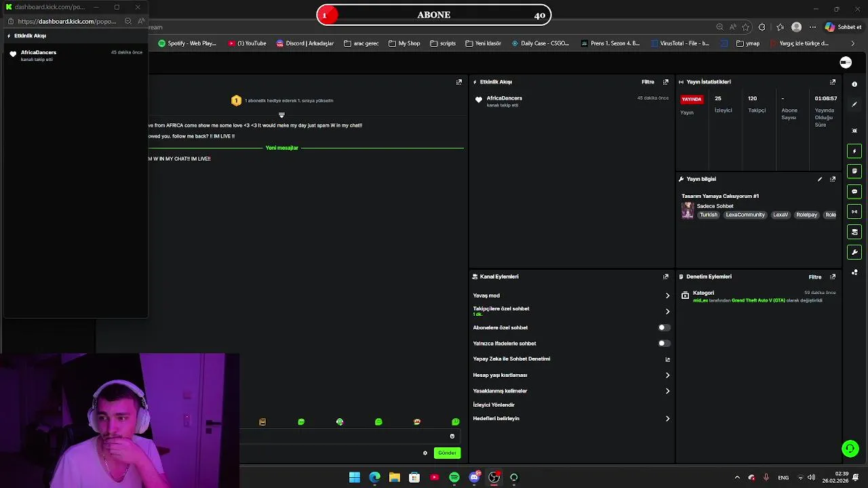Open the green support headset bubble
Image resolution: width=868 pixels, height=488 pixels.
[850, 449]
